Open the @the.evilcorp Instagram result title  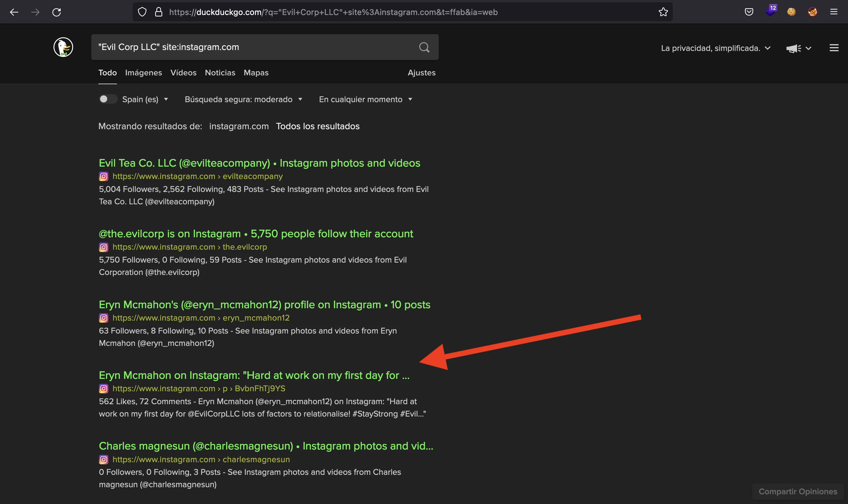click(256, 234)
